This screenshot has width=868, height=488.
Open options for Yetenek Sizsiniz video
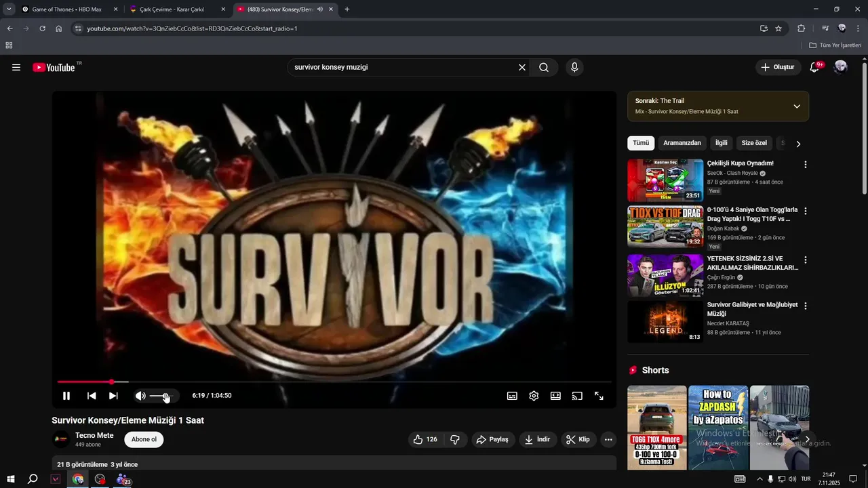pyautogui.click(x=806, y=260)
